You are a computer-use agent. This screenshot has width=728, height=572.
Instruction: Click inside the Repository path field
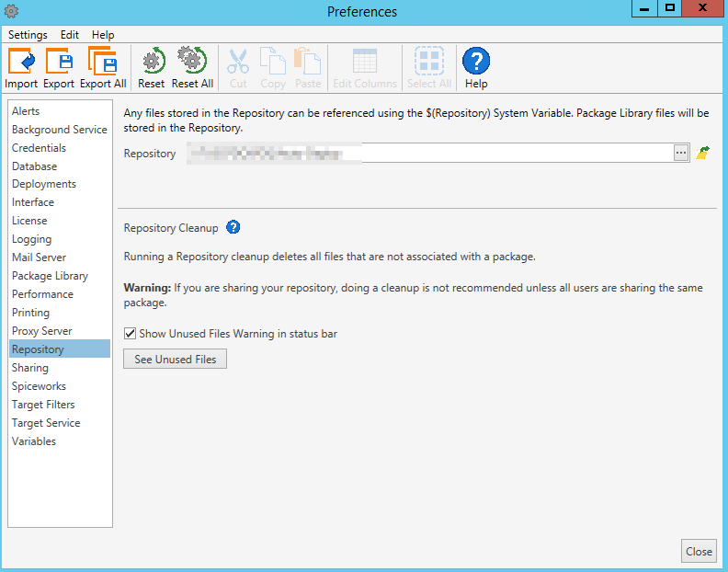click(x=428, y=154)
